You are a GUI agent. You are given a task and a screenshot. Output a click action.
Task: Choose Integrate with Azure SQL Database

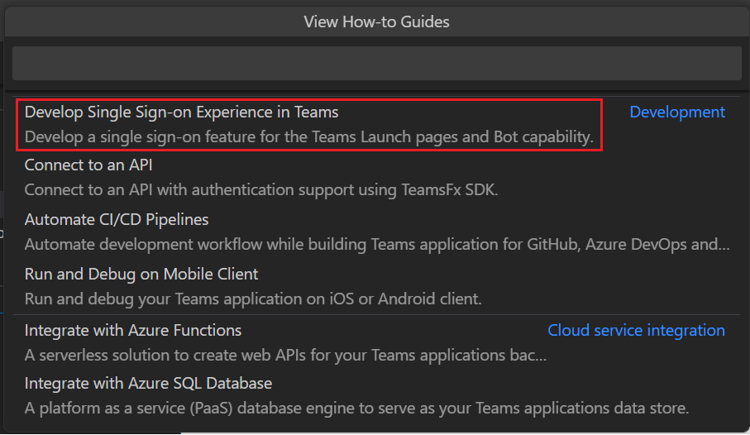tap(148, 383)
